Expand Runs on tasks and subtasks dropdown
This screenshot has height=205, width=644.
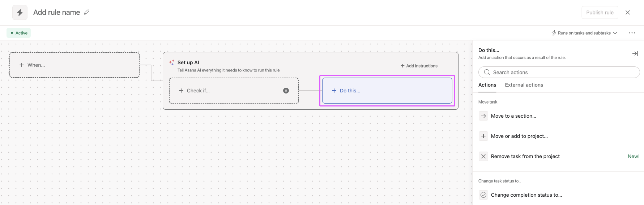pyautogui.click(x=584, y=33)
